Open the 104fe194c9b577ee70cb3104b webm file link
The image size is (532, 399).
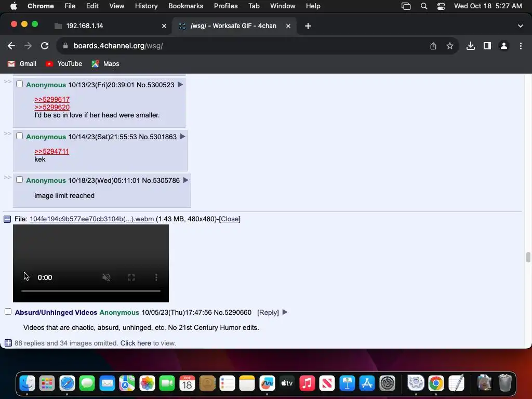click(91, 219)
